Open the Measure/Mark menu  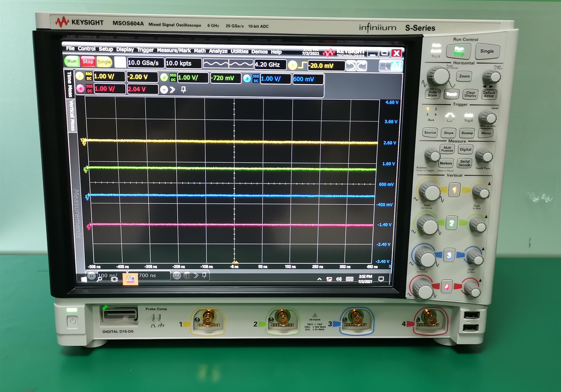tap(174, 50)
